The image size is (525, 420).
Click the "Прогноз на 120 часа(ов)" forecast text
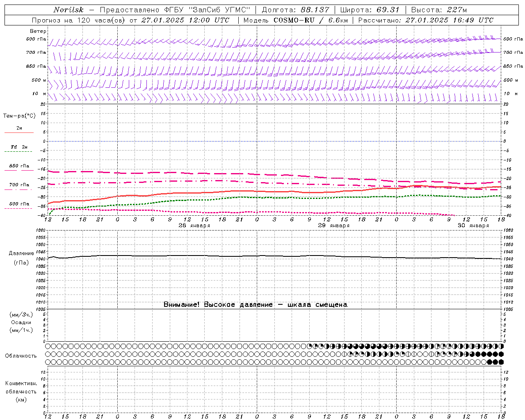click(79, 20)
